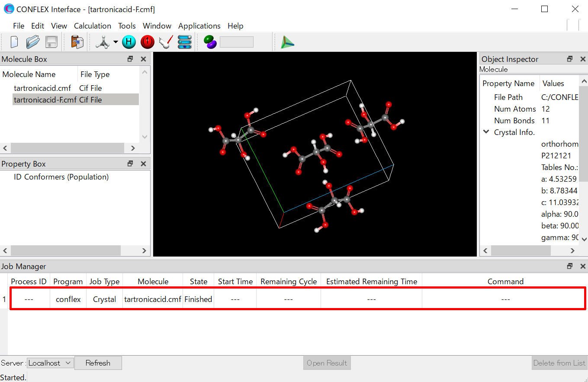Maximize the CONFLEX Interface window

(x=545, y=9)
